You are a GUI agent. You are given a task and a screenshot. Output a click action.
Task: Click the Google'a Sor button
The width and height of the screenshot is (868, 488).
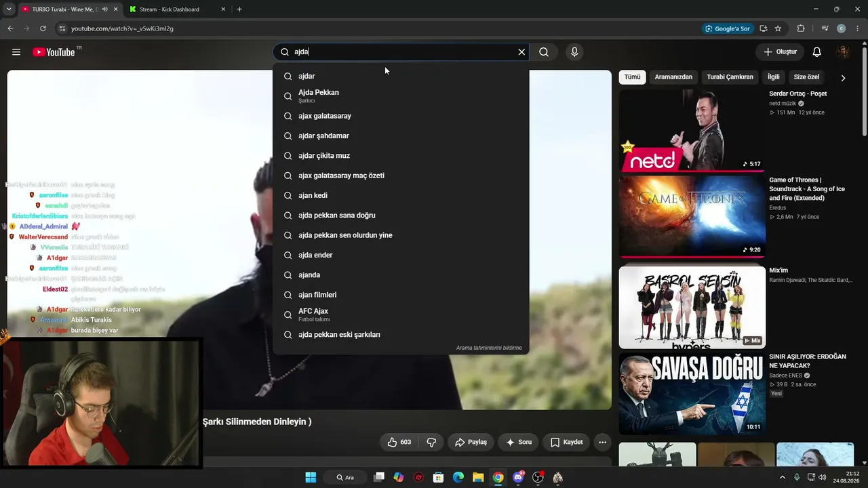tap(728, 28)
